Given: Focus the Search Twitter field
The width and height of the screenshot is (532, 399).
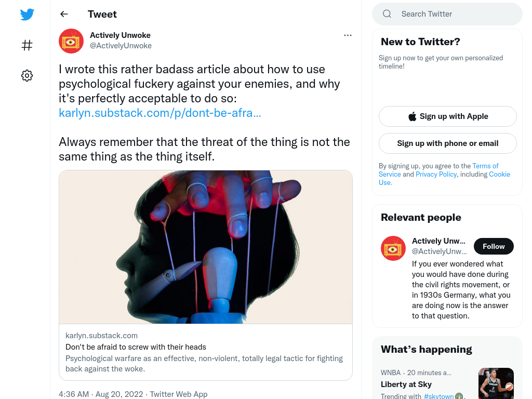Looking at the screenshot, I should 447,14.
